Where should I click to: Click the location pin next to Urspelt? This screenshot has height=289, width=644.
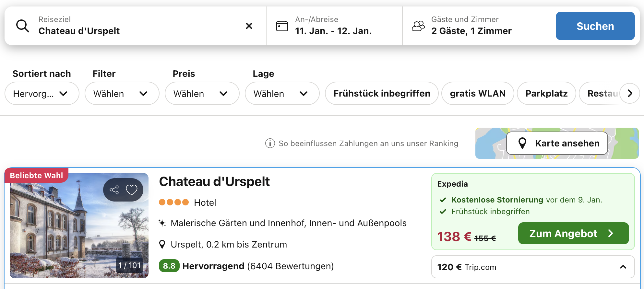pyautogui.click(x=162, y=245)
